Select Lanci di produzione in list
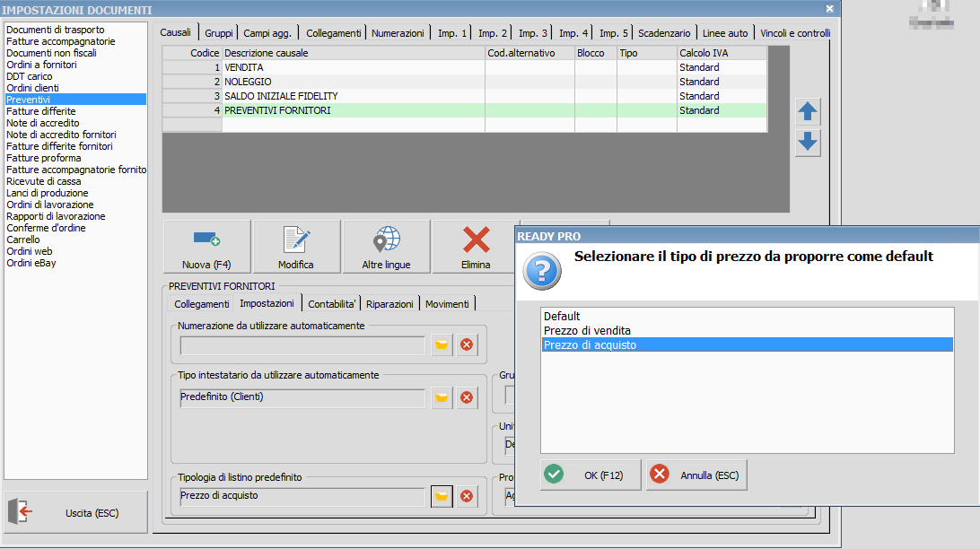Viewport: 980px width, 549px height. coord(75,193)
